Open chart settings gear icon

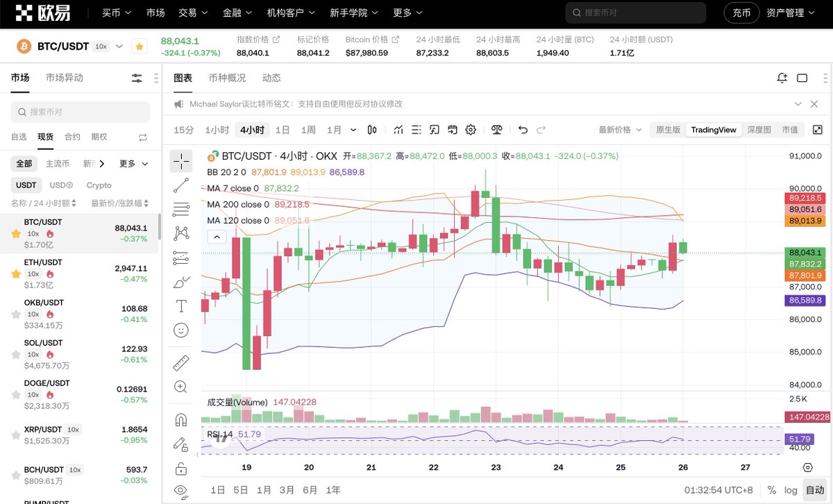pos(471,130)
